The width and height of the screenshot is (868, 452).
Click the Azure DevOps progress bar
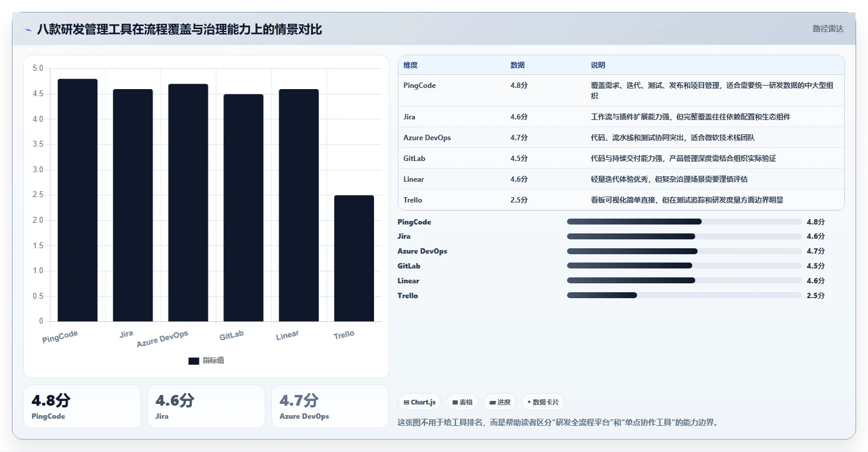point(685,251)
